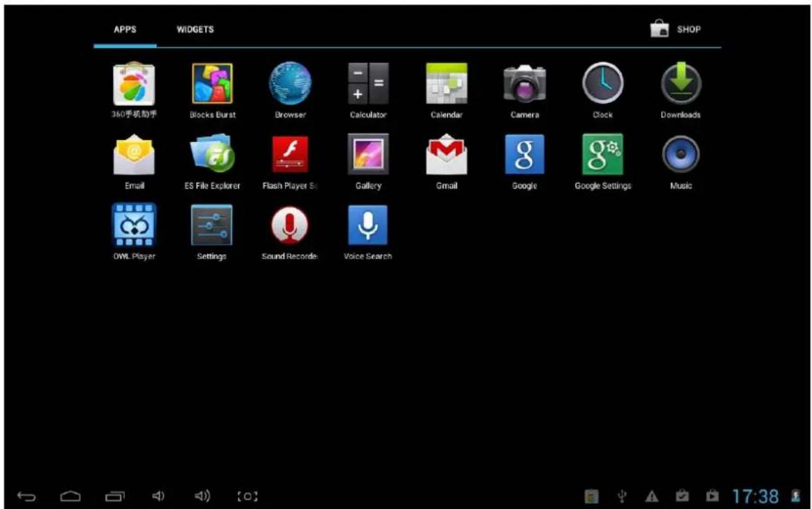Launch the Google search app

[525, 162]
